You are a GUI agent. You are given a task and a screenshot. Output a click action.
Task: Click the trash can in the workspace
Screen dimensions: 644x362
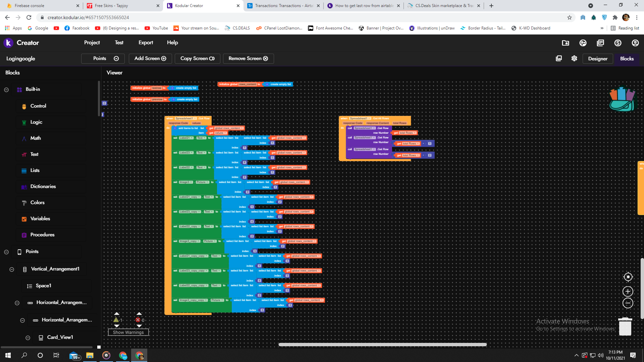(625, 326)
